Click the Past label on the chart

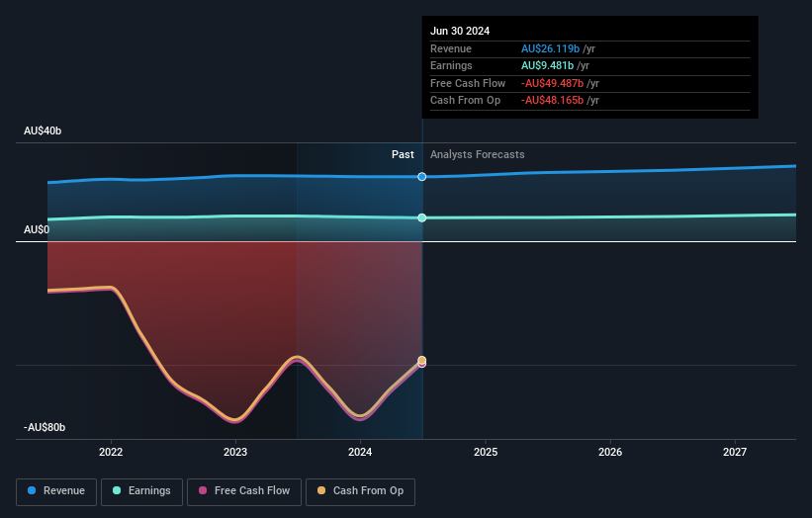[403, 155]
